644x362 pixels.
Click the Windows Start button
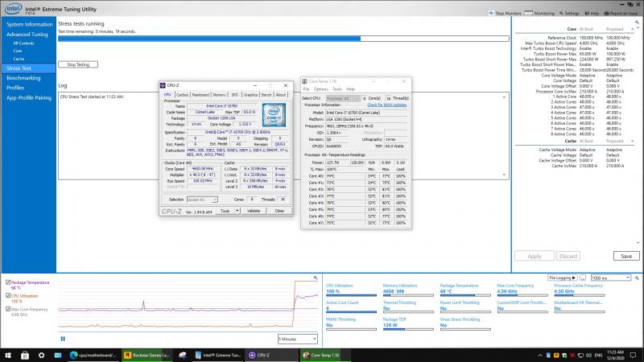click(x=7, y=354)
